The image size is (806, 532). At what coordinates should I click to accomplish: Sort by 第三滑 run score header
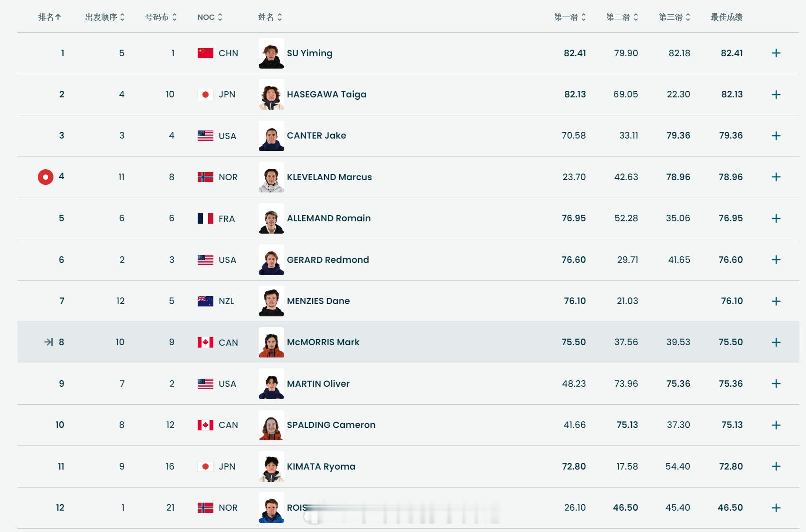tap(675, 17)
